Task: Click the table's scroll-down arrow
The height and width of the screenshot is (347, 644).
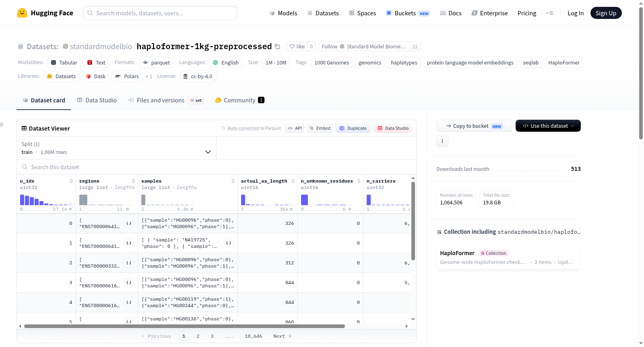Action: pos(413,319)
